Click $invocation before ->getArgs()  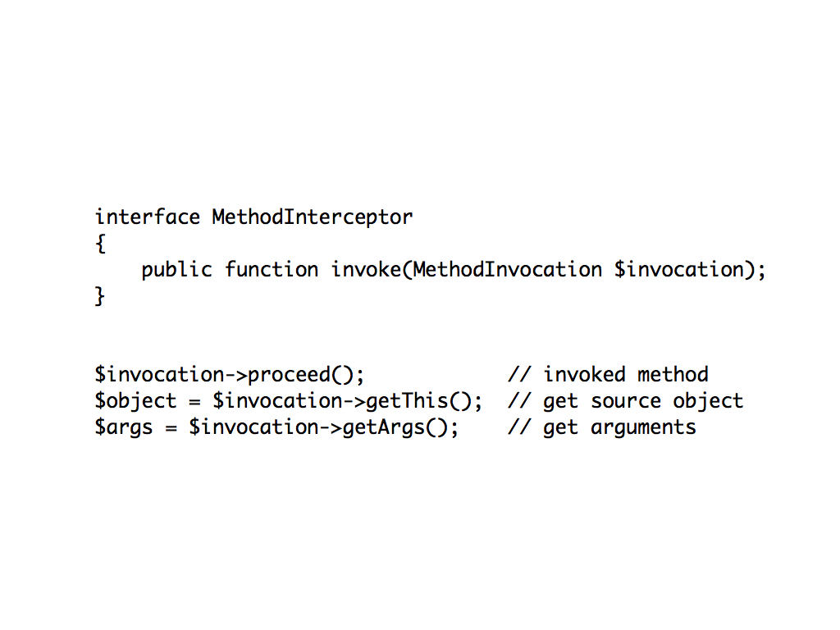pos(254,427)
